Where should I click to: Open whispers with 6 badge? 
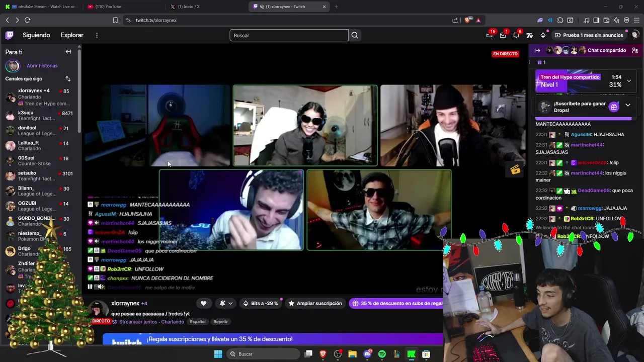[516, 35]
